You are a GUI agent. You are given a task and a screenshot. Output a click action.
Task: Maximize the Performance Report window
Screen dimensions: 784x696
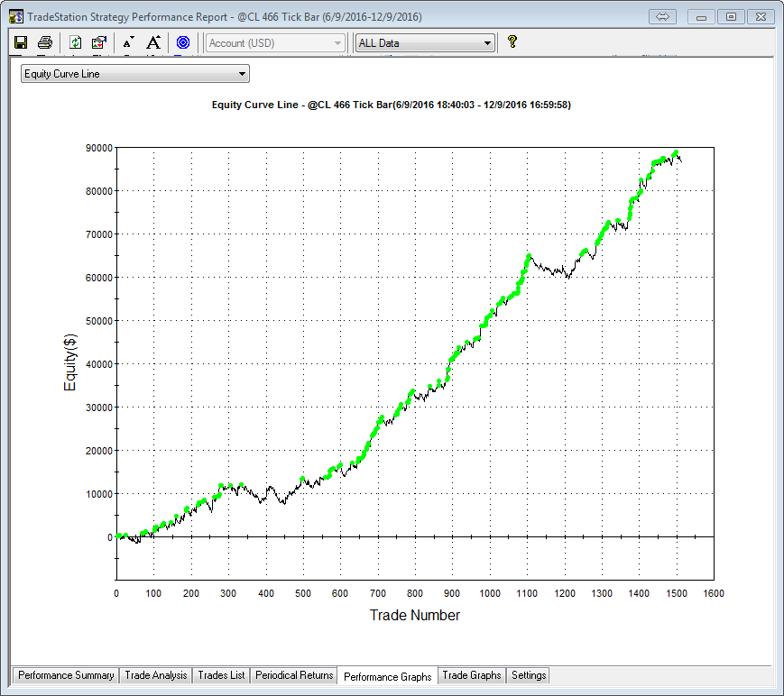[x=731, y=16]
